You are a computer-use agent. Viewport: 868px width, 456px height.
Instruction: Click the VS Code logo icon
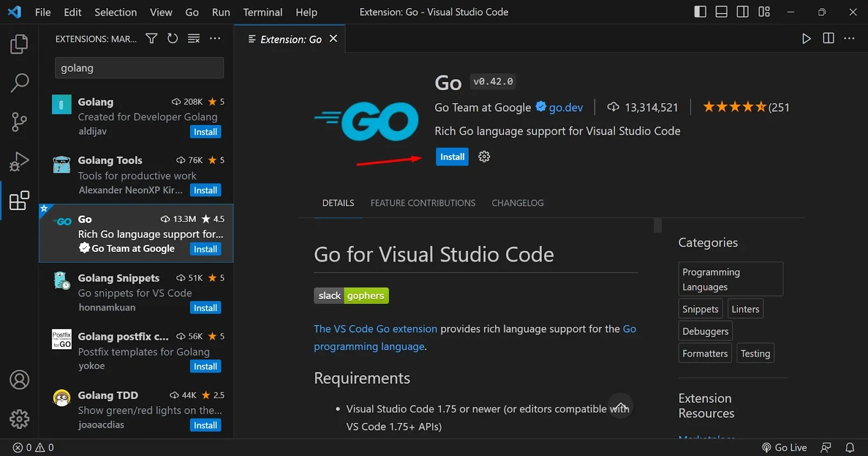(15, 12)
